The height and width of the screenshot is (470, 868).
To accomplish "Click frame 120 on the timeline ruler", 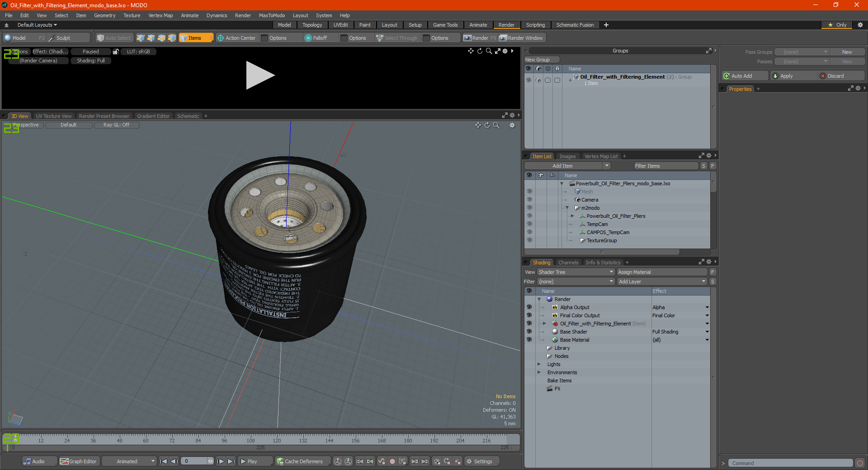I will (277, 440).
